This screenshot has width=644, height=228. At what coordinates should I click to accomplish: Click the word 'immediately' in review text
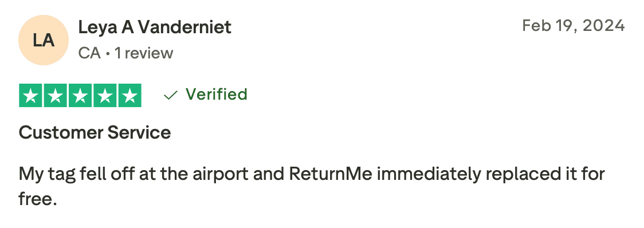click(429, 175)
